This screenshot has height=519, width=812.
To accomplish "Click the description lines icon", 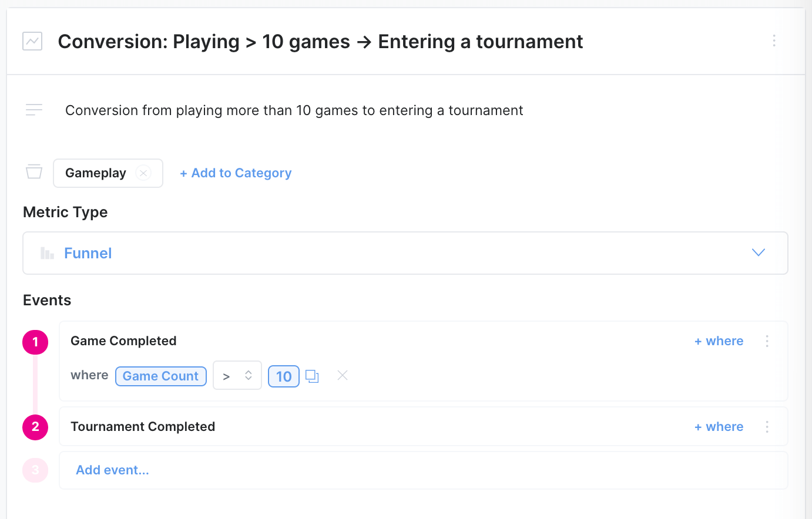I will [34, 110].
